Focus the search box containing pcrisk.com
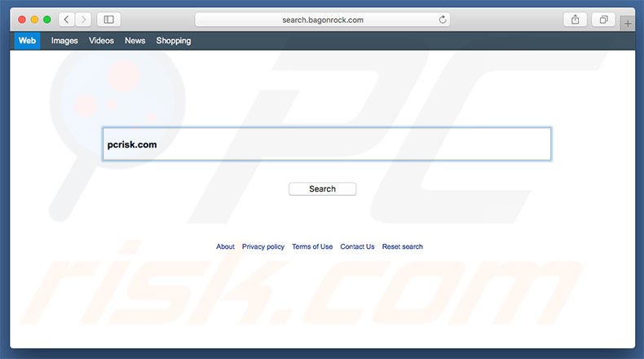The image size is (644, 359). [x=327, y=144]
